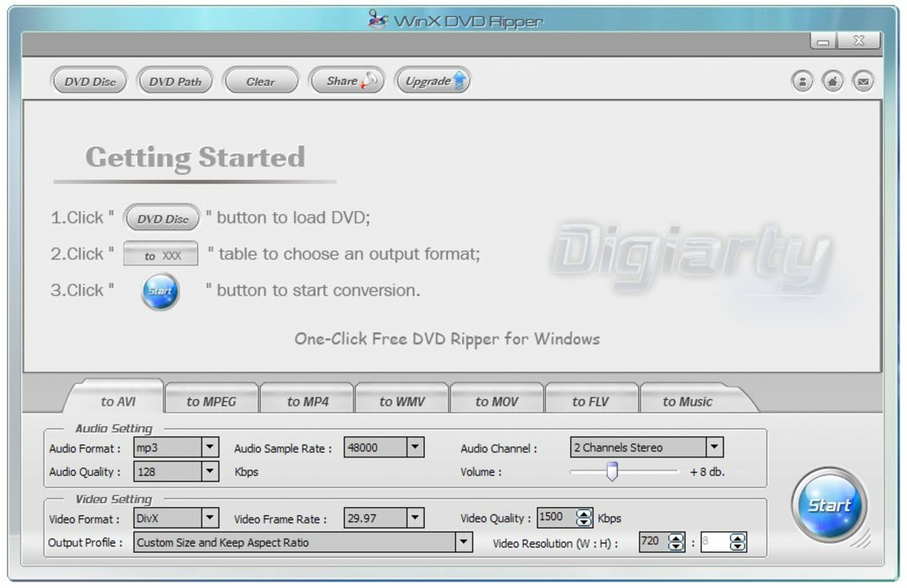Open DVD Path button in toolbar
This screenshot has width=907, height=588.
point(175,82)
